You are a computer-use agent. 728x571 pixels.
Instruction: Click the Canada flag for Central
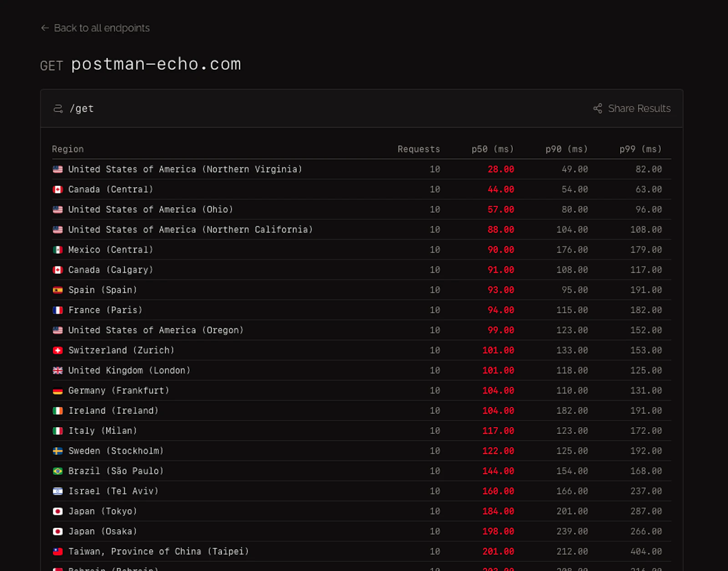pos(58,189)
